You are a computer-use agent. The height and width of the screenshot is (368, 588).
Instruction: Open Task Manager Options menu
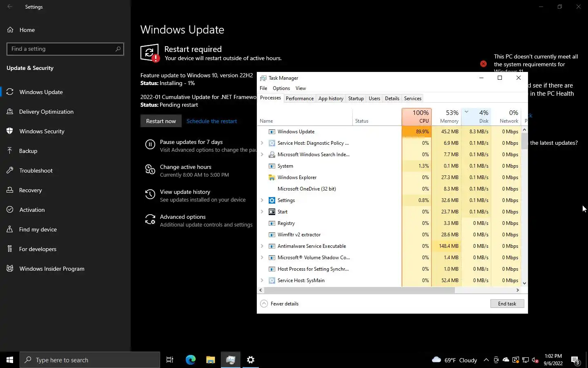(281, 88)
